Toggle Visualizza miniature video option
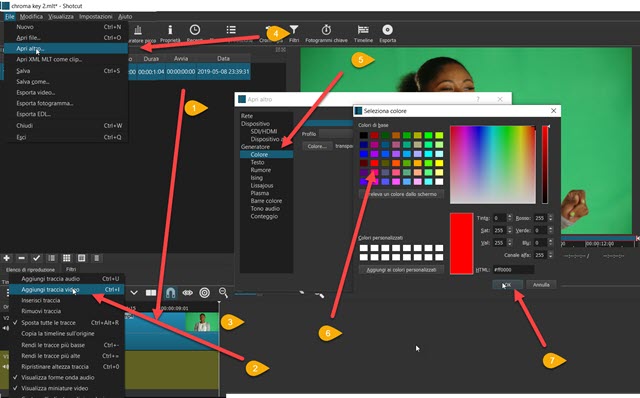640x398 pixels. [x=54, y=388]
